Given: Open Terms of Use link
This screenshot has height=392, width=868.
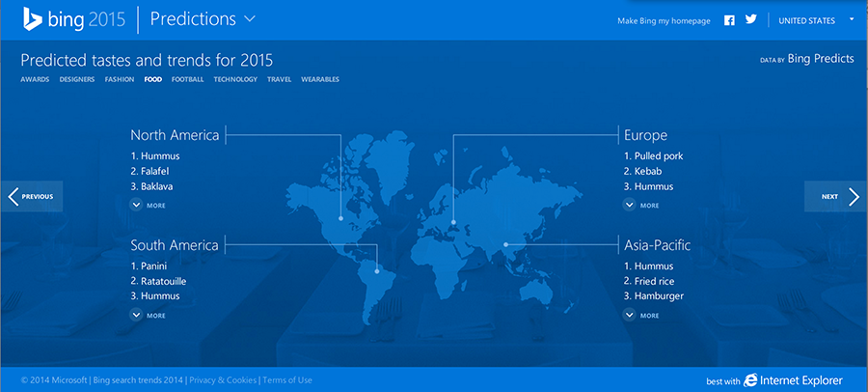Looking at the screenshot, I should pyautogui.click(x=287, y=380).
